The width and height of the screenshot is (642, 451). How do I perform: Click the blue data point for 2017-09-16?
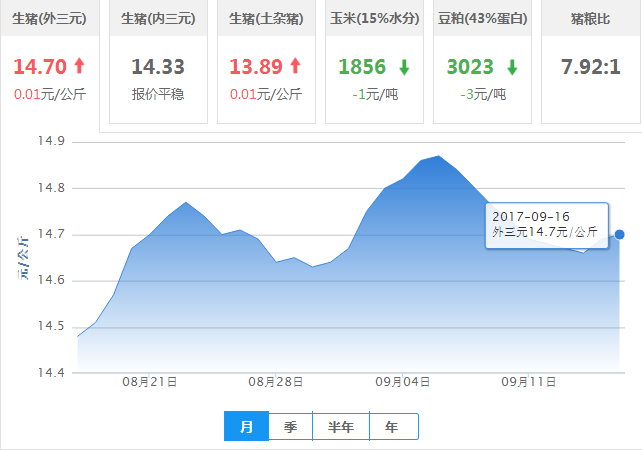(619, 235)
